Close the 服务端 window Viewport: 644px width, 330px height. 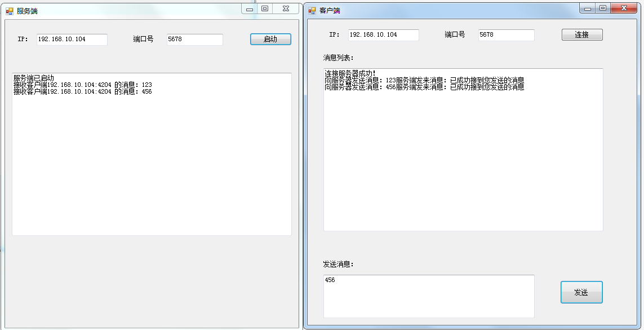coord(286,8)
